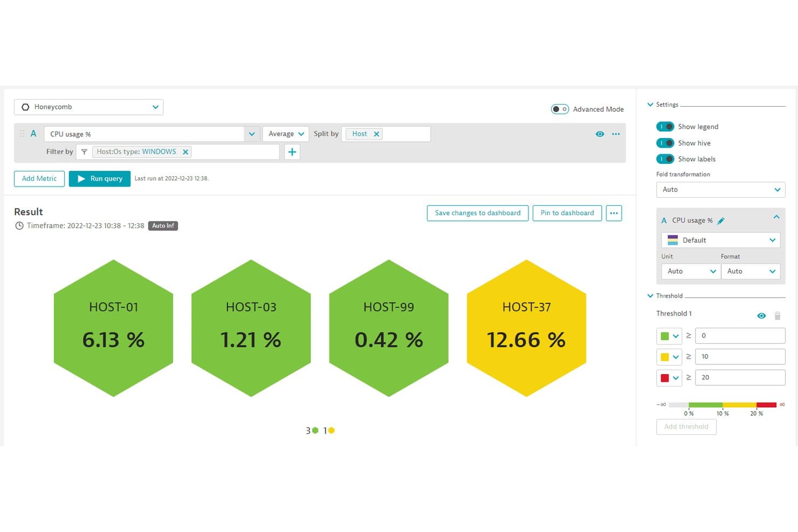Click the Last run timestamp text
The width and height of the screenshot is (798, 532).
click(171, 178)
